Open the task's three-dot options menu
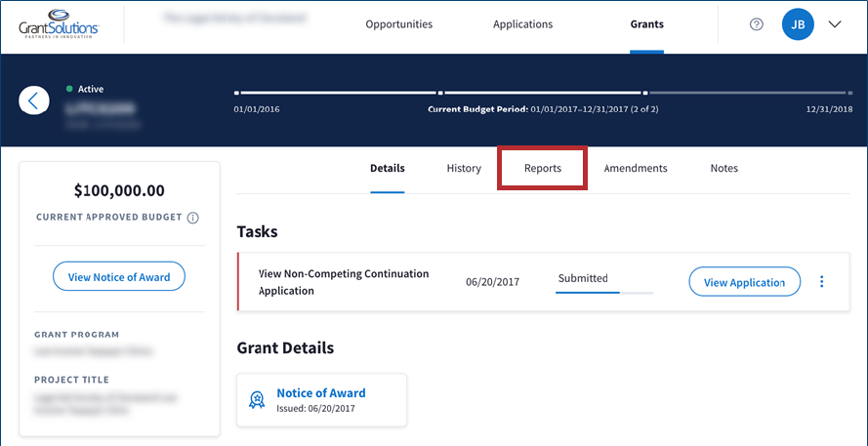The image size is (868, 446). [821, 282]
